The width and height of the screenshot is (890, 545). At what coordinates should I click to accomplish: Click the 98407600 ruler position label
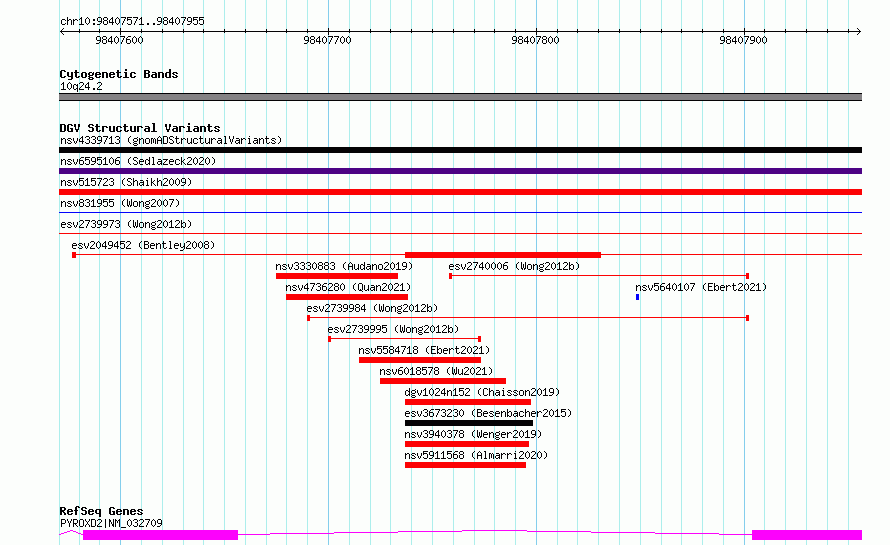[x=119, y=40]
